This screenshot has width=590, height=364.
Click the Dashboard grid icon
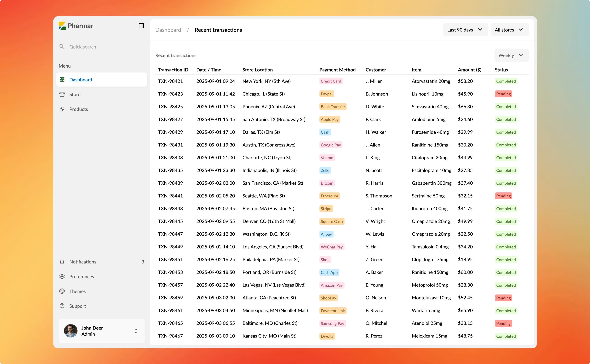click(62, 80)
